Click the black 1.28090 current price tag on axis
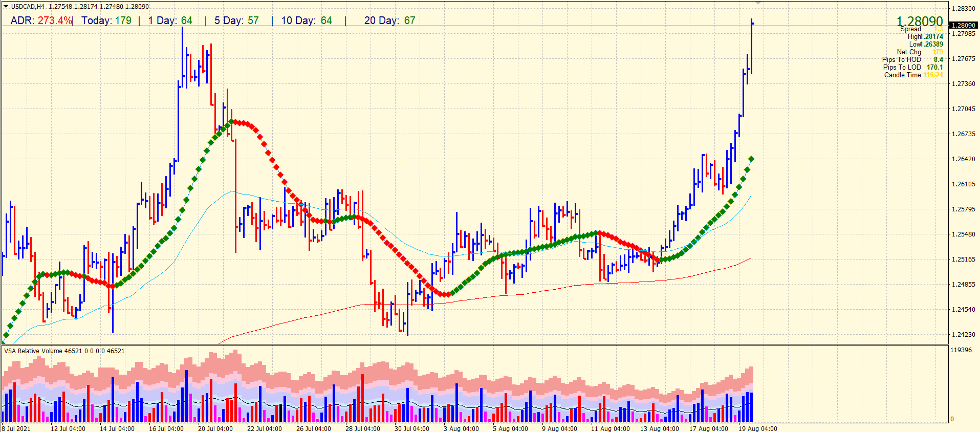Screen dimensions: 980x432 tap(963, 25)
